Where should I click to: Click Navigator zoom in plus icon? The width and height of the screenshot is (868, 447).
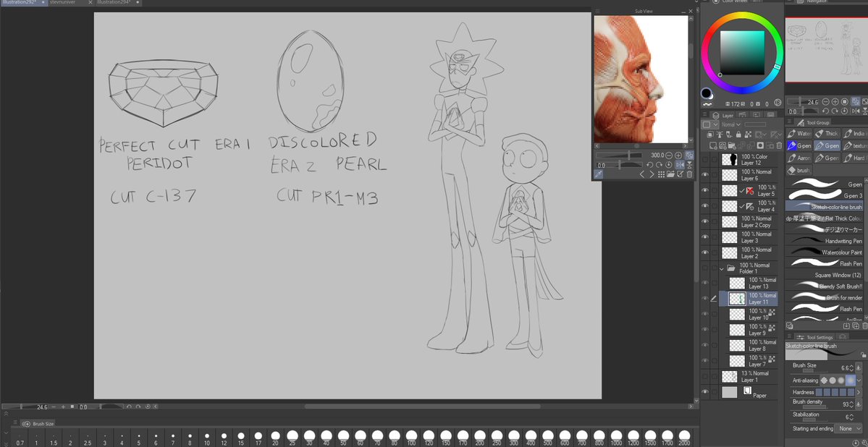[835, 102]
